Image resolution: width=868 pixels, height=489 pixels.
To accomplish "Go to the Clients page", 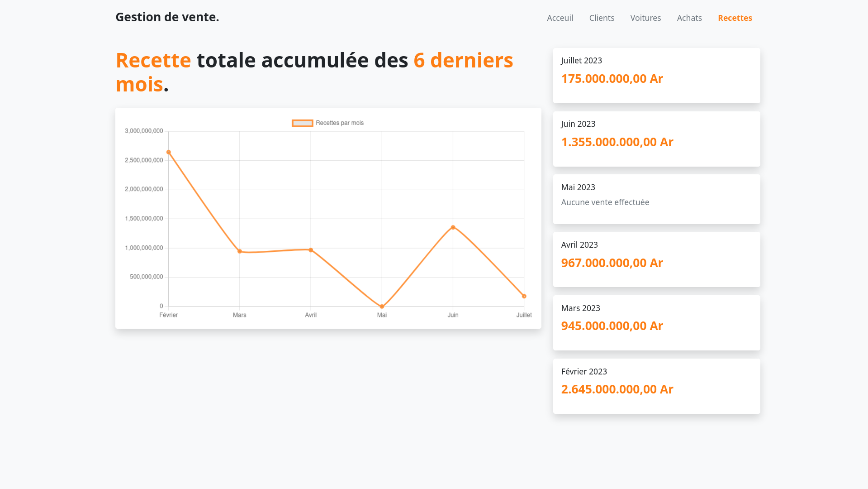I will [x=601, y=18].
